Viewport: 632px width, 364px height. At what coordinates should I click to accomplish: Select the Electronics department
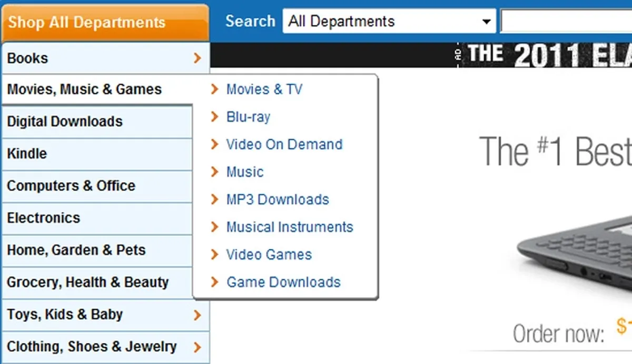point(97,218)
